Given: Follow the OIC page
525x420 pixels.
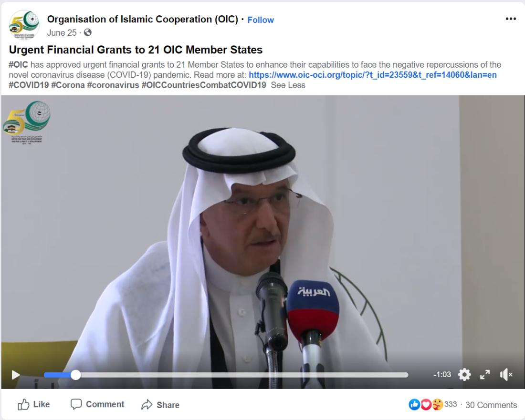Looking at the screenshot, I should tap(261, 20).
